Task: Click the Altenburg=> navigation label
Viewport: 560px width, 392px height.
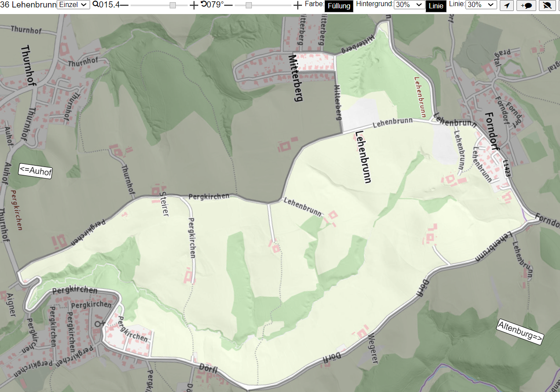Action: [x=520, y=332]
